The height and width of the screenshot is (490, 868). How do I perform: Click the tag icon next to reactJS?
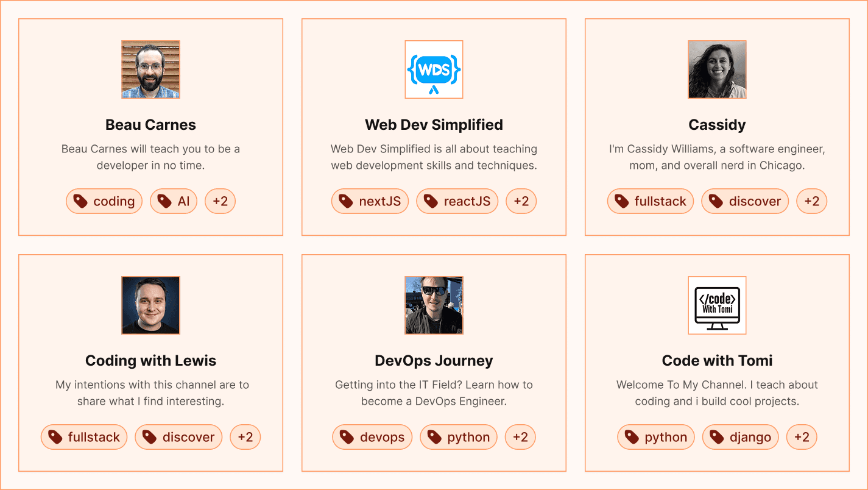[x=431, y=201]
